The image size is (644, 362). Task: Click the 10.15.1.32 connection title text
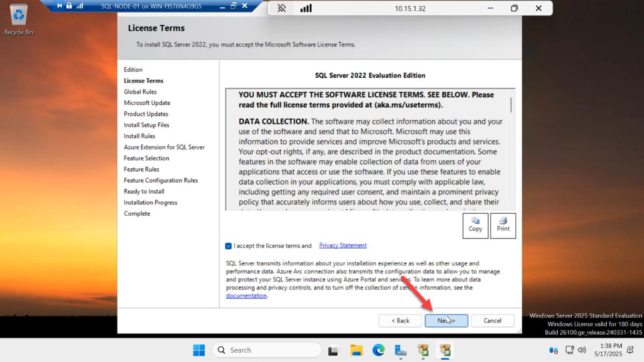410,8
